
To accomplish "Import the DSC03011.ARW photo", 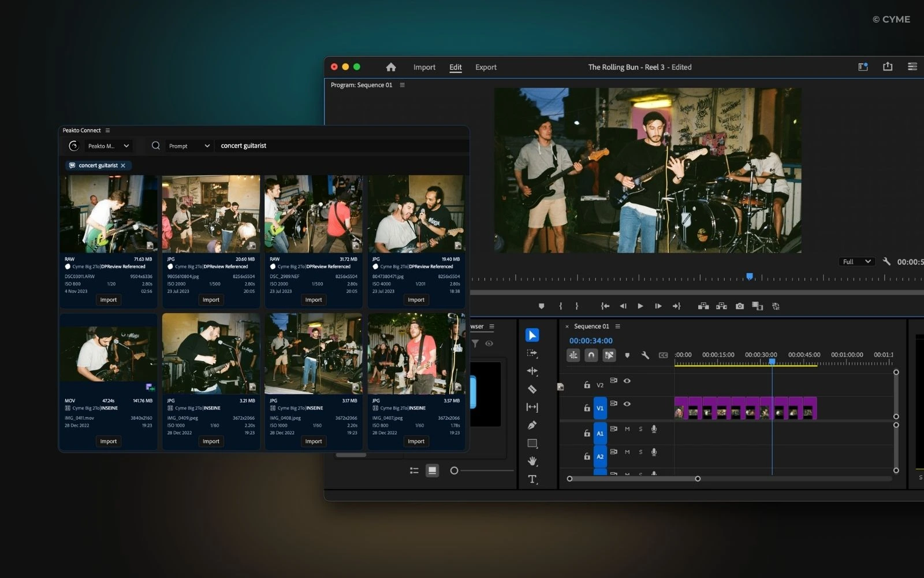I will [108, 300].
